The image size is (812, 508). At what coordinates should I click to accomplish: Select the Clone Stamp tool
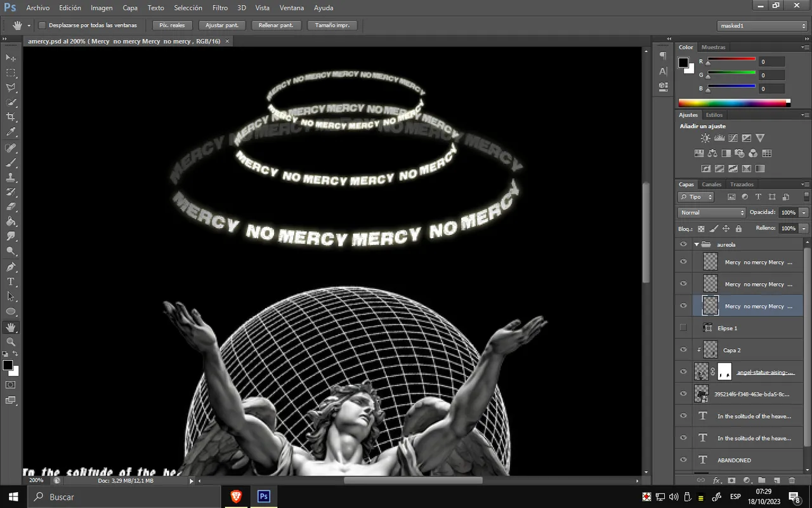11,178
